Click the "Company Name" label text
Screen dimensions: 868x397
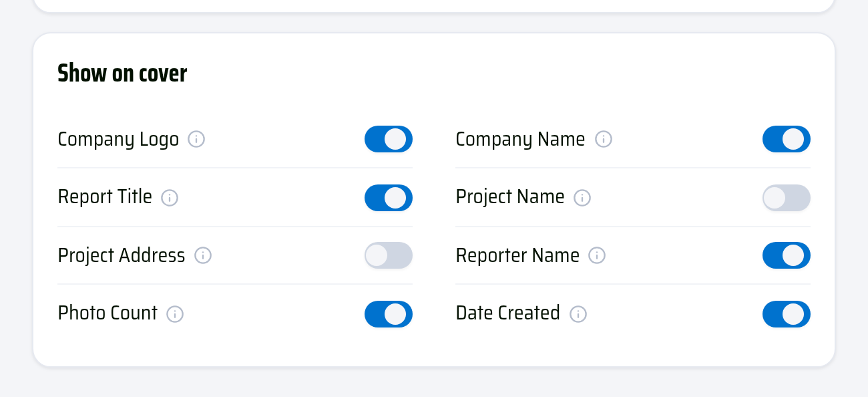pos(520,140)
